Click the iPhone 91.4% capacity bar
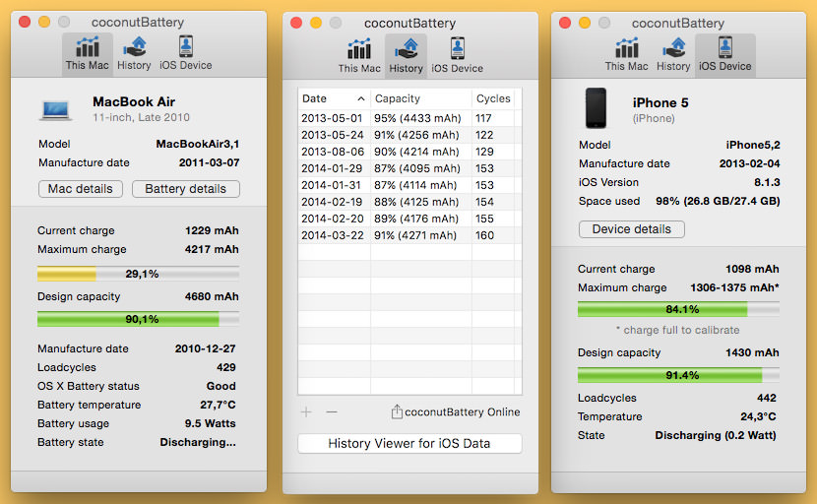Image resolution: width=817 pixels, height=504 pixels. click(678, 375)
